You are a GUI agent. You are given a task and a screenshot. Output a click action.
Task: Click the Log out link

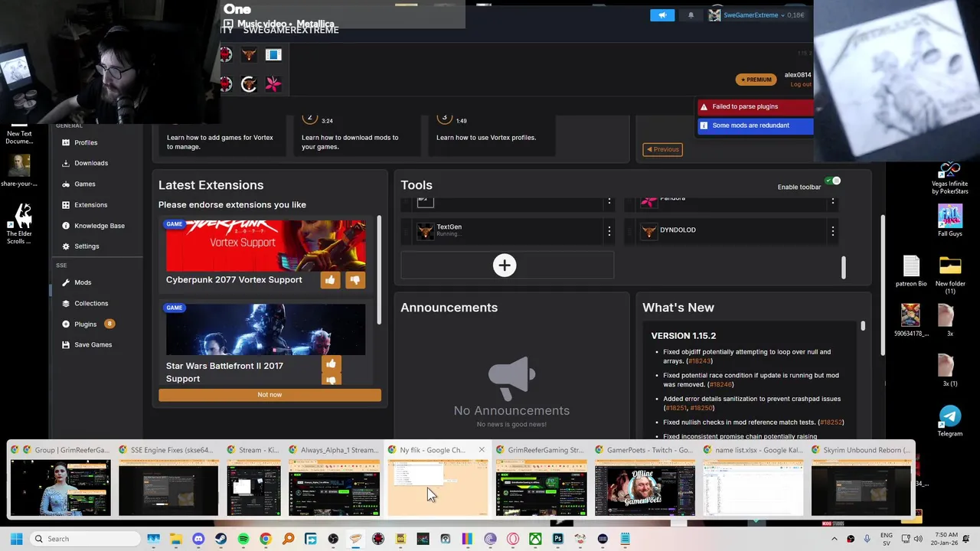[801, 84]
